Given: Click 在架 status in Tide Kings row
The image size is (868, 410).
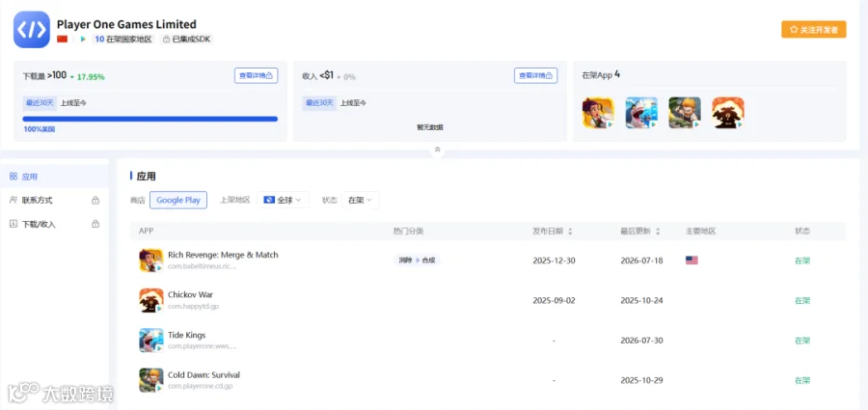Looking at the screenshot, I should coord(802,341).
